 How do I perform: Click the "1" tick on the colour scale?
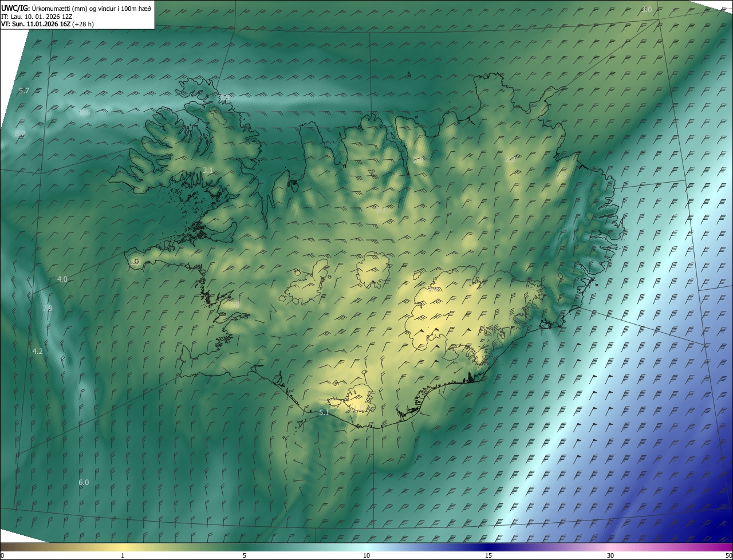[x=123, y=555]
